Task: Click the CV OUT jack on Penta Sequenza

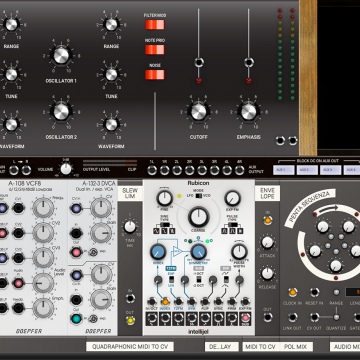Action: (314, 317)
